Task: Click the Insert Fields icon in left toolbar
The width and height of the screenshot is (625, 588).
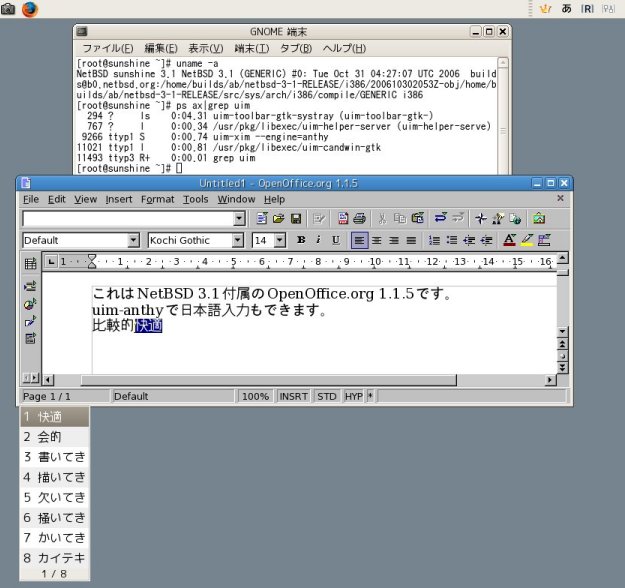Action: (30, 286)
